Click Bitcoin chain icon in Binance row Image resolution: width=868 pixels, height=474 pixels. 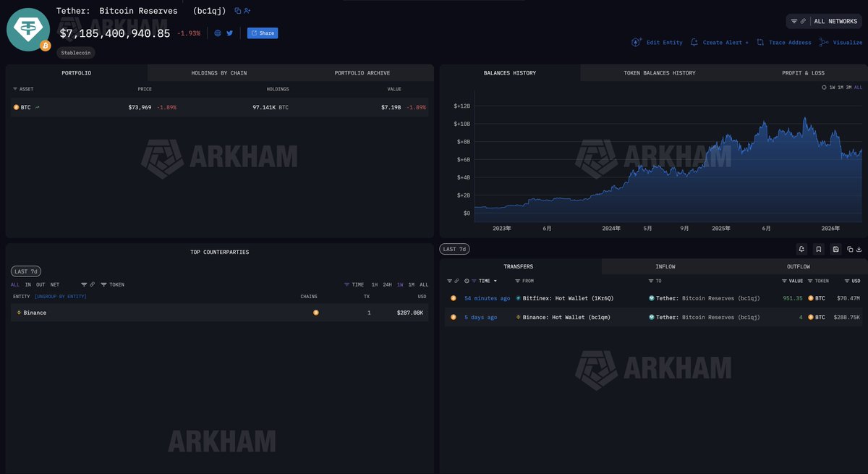316,313
